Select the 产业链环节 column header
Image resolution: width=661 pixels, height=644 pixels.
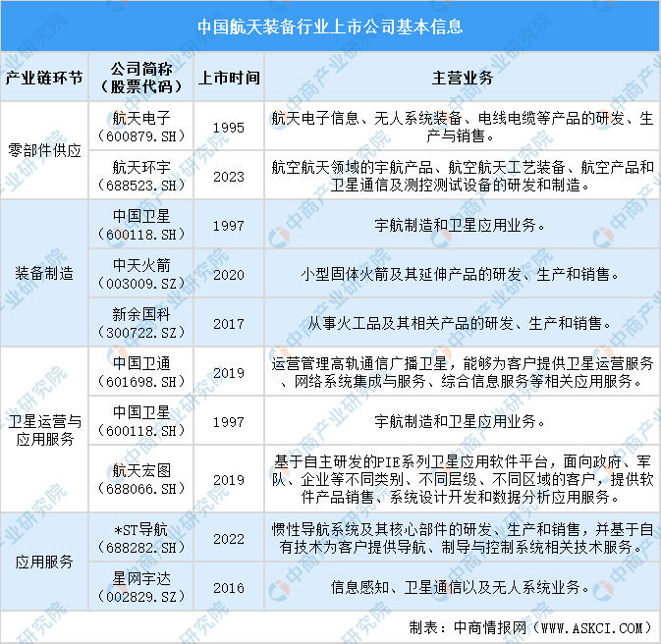tap(44, 78)
